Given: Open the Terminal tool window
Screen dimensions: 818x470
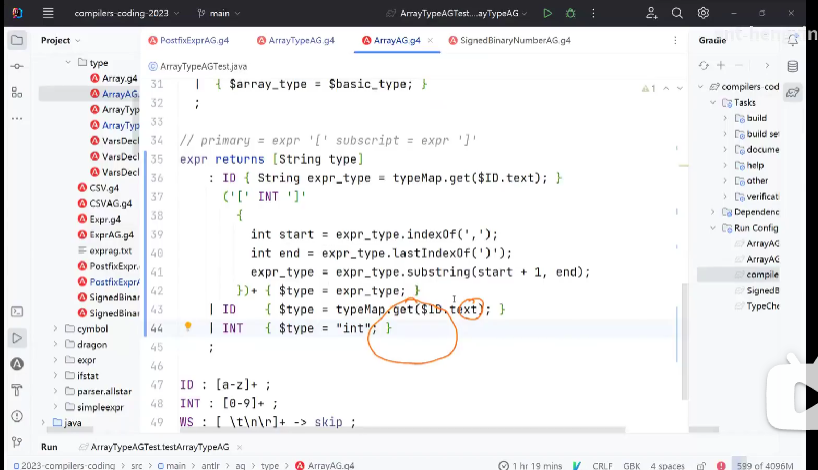Looking at the screenshot, I should [x=17, y=313].
